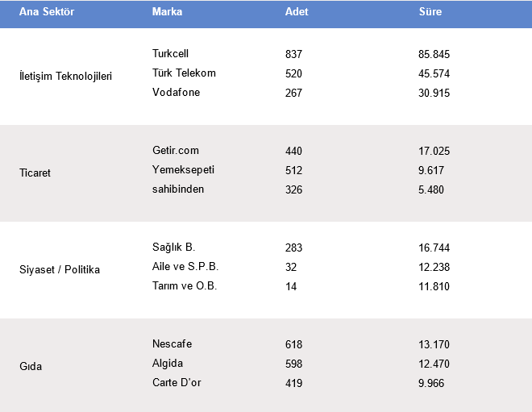Image resolution: width=532 pixels, height=412 pixels.
Task: Click the Turkcell brand name
Action: click(170, 54)
